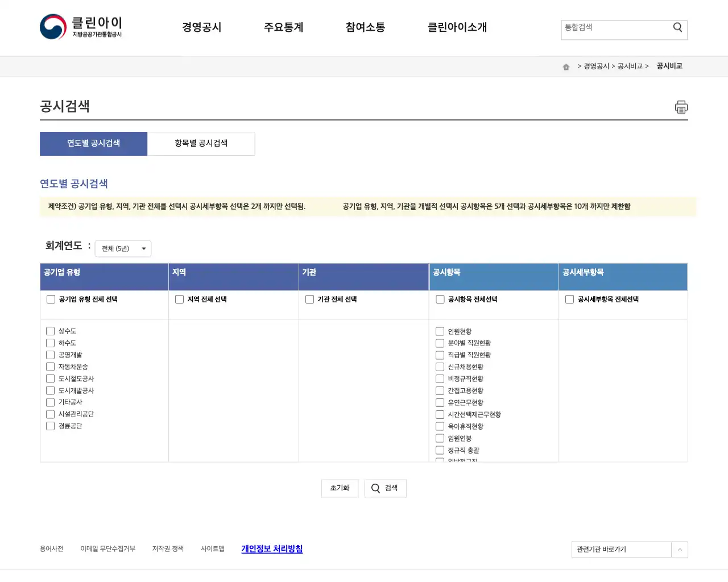Viewport: 728px width, 582px height.
Task: Open the 경영공시 menu
Action: point(202,27)
